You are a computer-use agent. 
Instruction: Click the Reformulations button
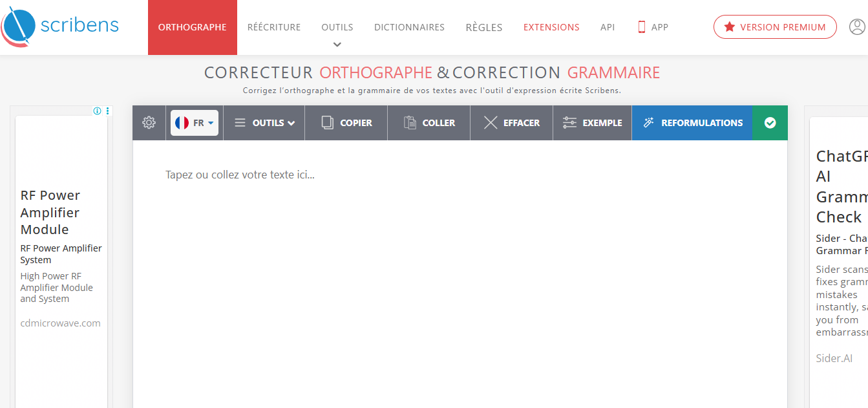692,123
